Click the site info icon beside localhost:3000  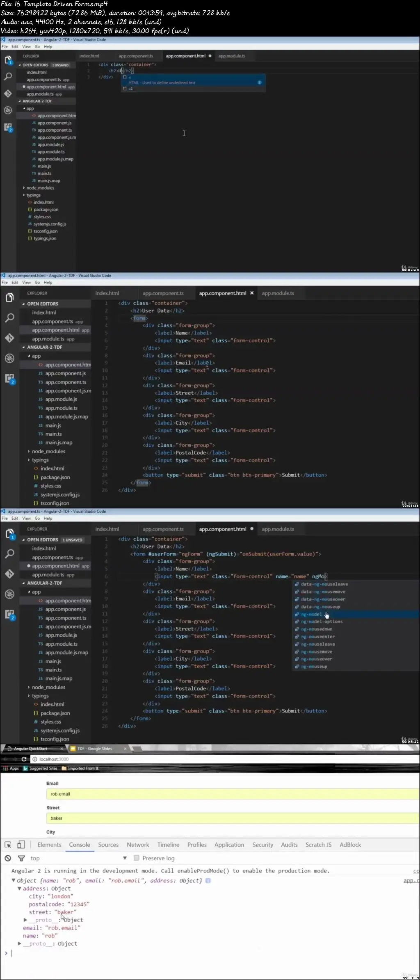pyautogui.click(x=34, y=759)
